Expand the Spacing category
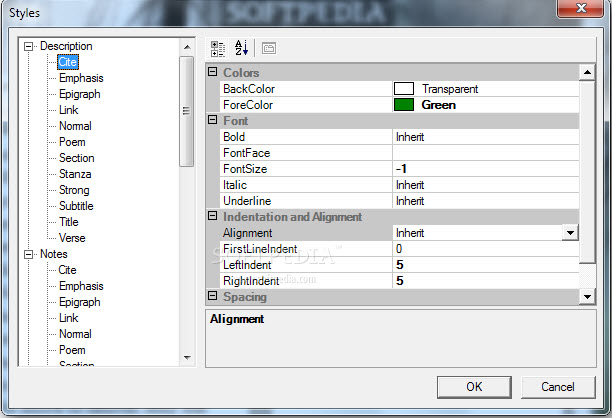This screenshot has height=418, width=612. tap(212, 297)
